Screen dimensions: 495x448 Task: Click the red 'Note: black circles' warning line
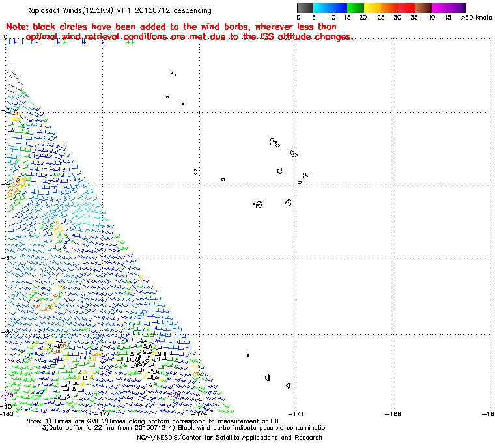coord(171,27)
